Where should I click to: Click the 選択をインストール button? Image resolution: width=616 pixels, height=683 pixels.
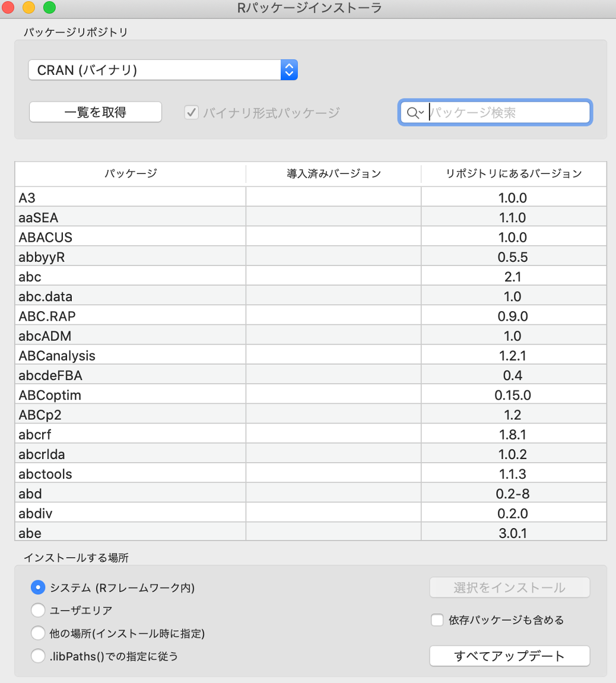pyautogui.click(x=510, y=587)
